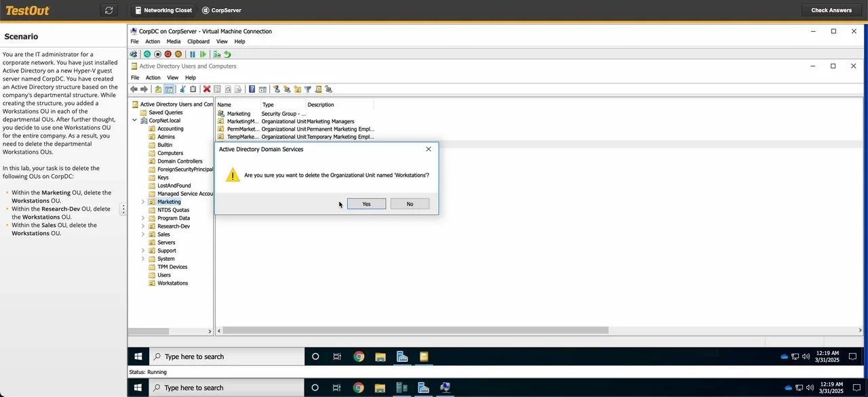Select the Workstations OU in the tree
This screenshot has height=397, width=868.
(172, 283)
